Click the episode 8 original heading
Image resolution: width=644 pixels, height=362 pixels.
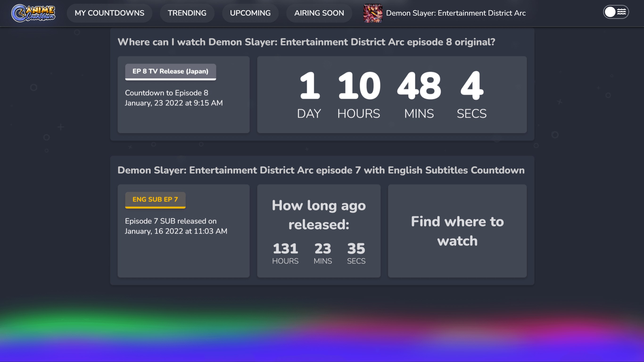click(306, 42)
